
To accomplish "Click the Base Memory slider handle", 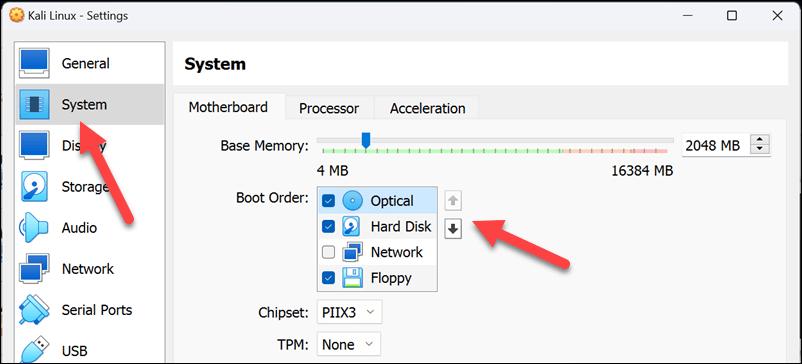I will 366,140.
